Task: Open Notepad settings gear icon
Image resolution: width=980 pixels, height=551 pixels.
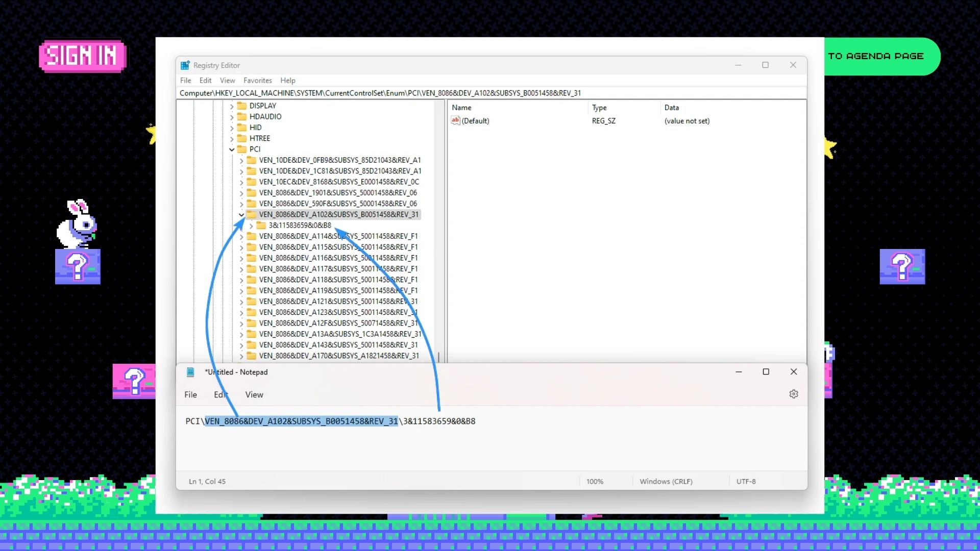Action: pos(794,394)
